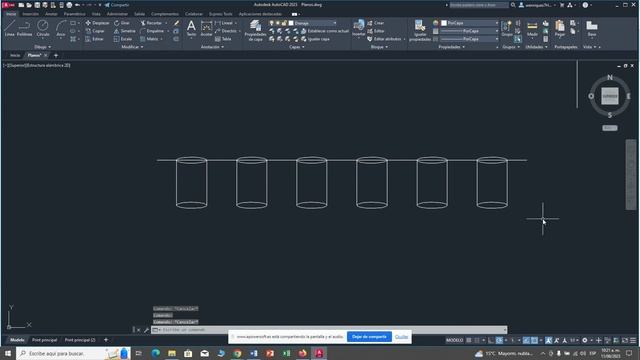
Task: Click the Ocultar link
Action: [x=402, y=337]
